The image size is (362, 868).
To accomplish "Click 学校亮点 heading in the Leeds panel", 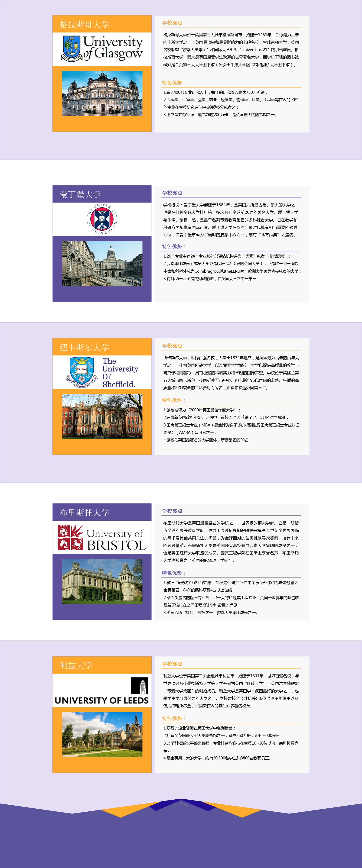I will pyautogui.click(x=172, y=664).
